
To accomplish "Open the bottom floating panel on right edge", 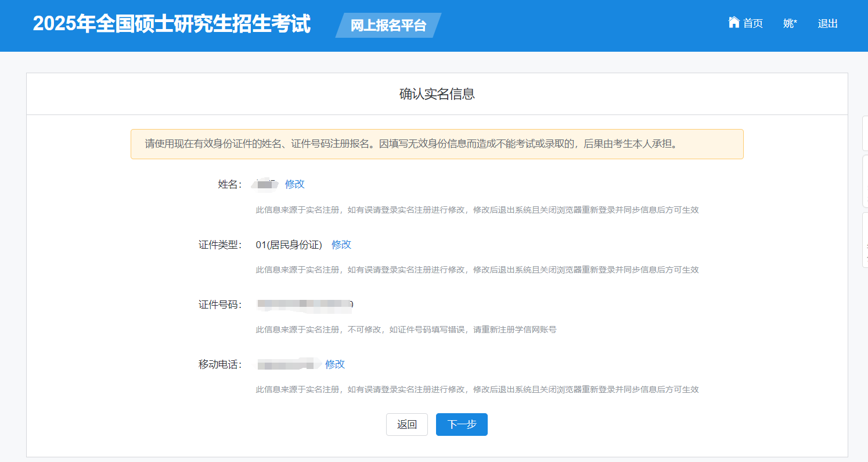I will (865, 240).
